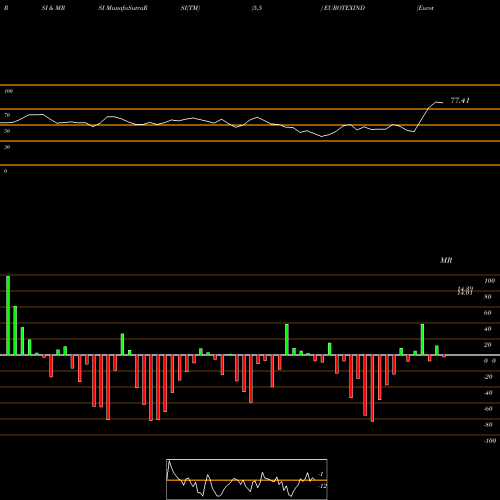Click the -12 label in mini chart
The width and height of the screenshot is (500, 500).
coord(322,486)
